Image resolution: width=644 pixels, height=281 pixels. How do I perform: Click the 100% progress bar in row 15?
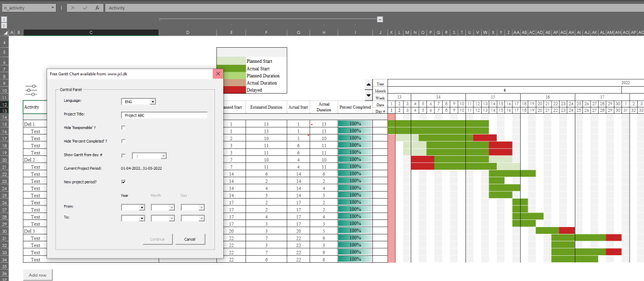pos(355,124)
